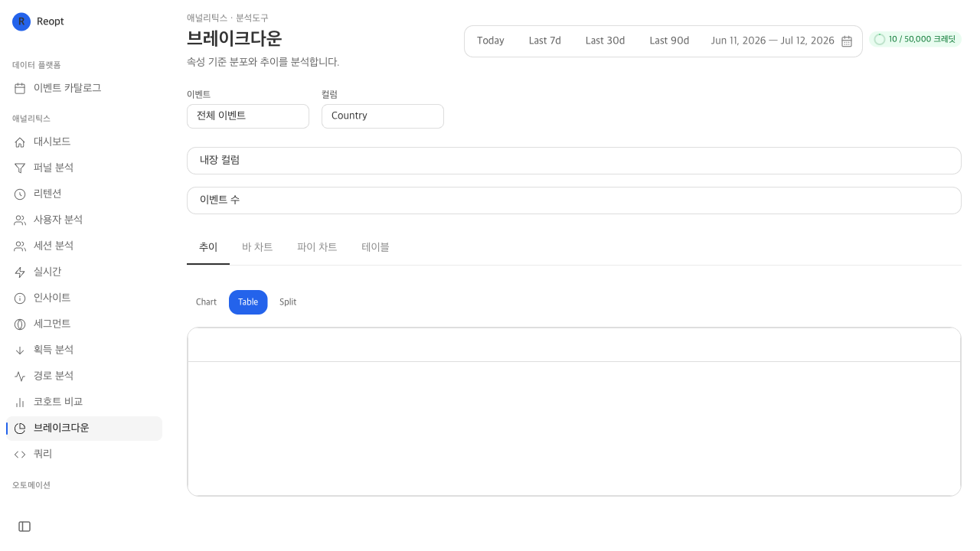Click the Reopt logo avatar

click(x=21, y=21)
